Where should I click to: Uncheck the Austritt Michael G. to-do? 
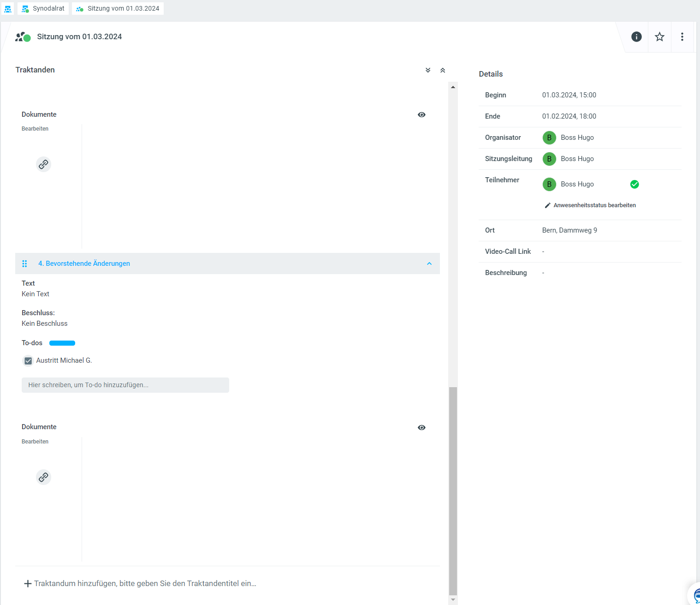(x=28, y=361)
